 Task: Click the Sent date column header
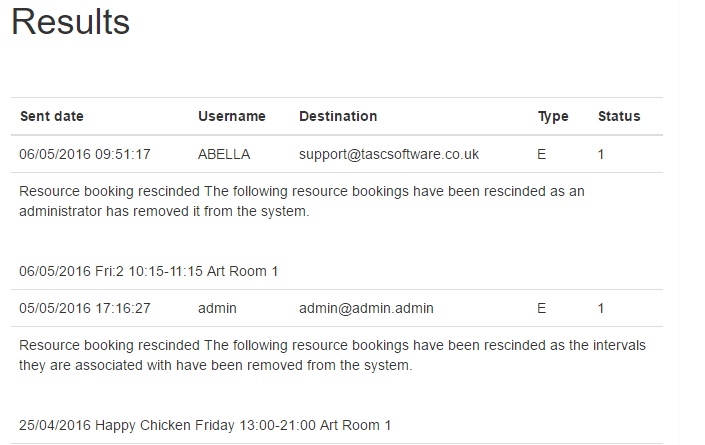52,116
